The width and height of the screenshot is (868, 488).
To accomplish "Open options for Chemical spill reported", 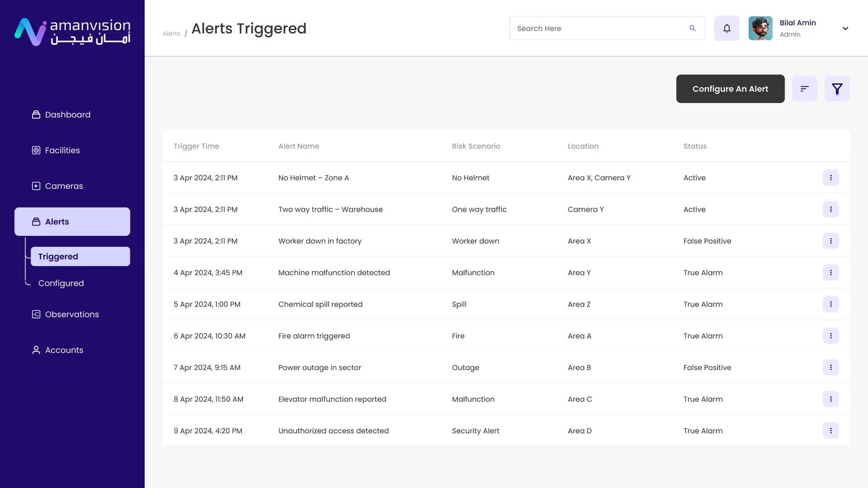I will (831, 304).
